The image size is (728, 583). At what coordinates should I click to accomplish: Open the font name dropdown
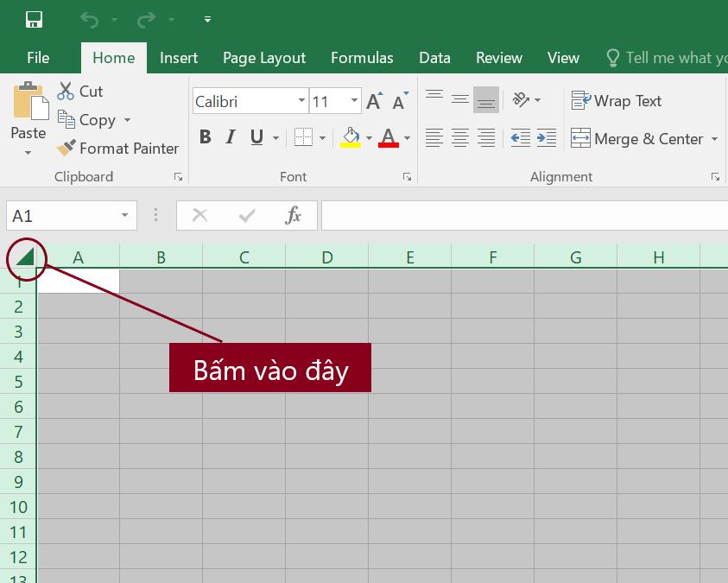tap(301, 101)
